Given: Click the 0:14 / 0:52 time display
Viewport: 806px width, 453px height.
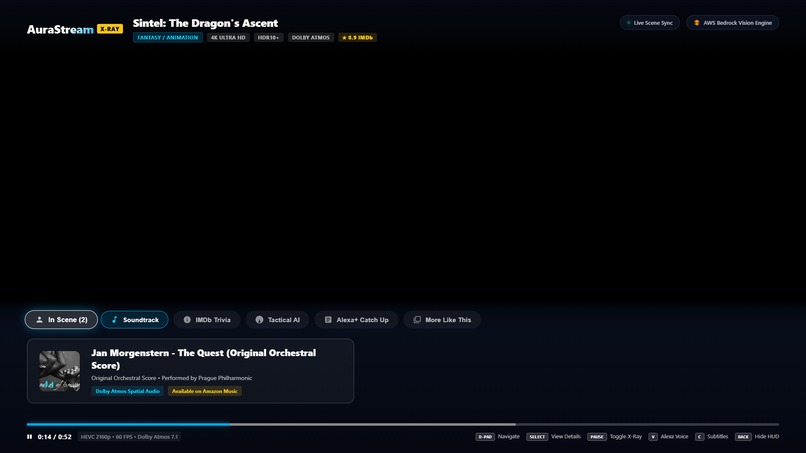Looking at the screenshot, I should click(54, 437).
